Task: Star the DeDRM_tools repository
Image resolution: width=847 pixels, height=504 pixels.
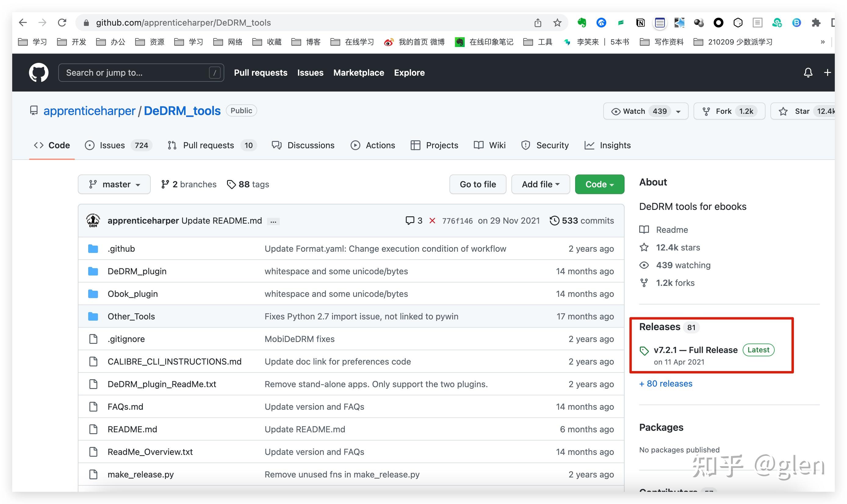Action: (x=802, y=111)
